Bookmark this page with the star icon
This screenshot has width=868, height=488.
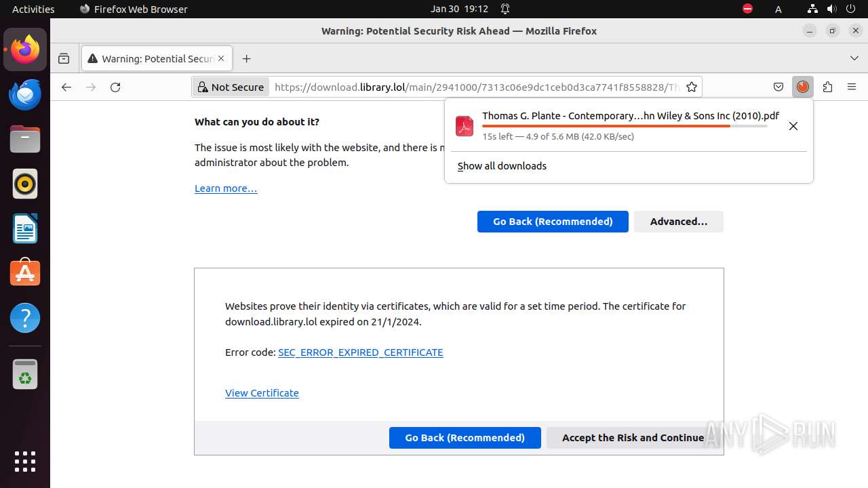point(692,87)
